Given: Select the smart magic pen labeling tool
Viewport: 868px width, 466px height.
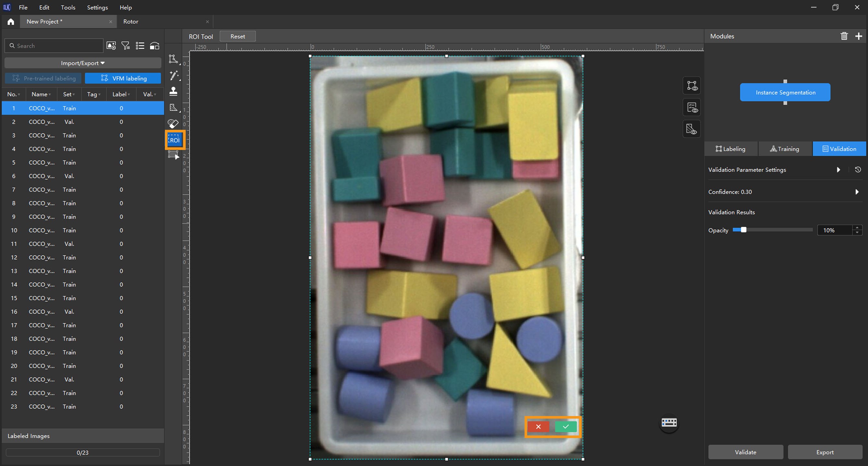Looking at the screenshot, I should [174, 75].
